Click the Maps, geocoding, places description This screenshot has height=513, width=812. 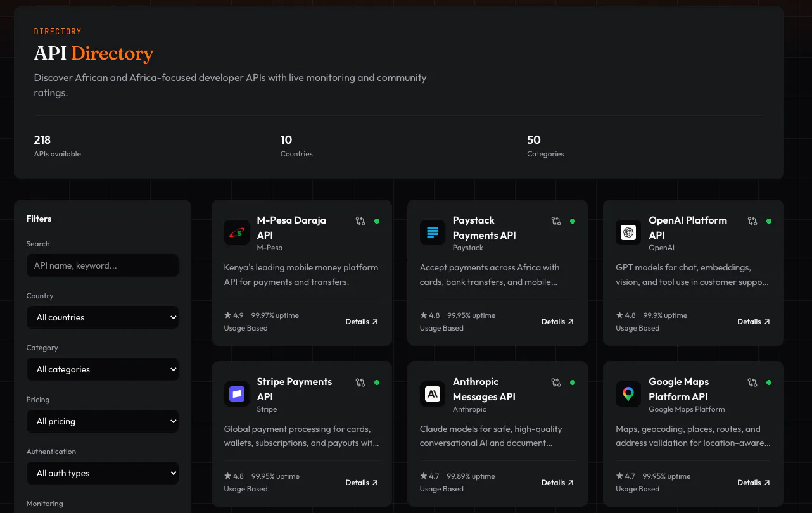pyautogui.click(x=693, y=436)
